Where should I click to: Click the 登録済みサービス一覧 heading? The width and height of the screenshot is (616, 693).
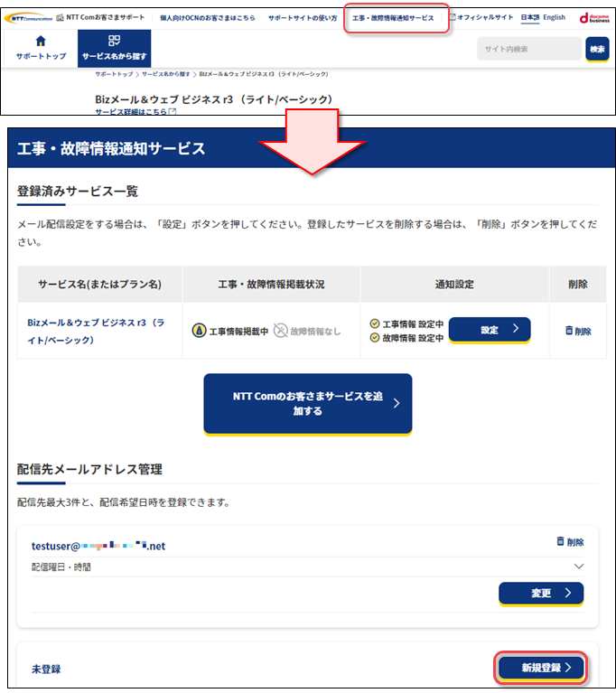point(78,192)
